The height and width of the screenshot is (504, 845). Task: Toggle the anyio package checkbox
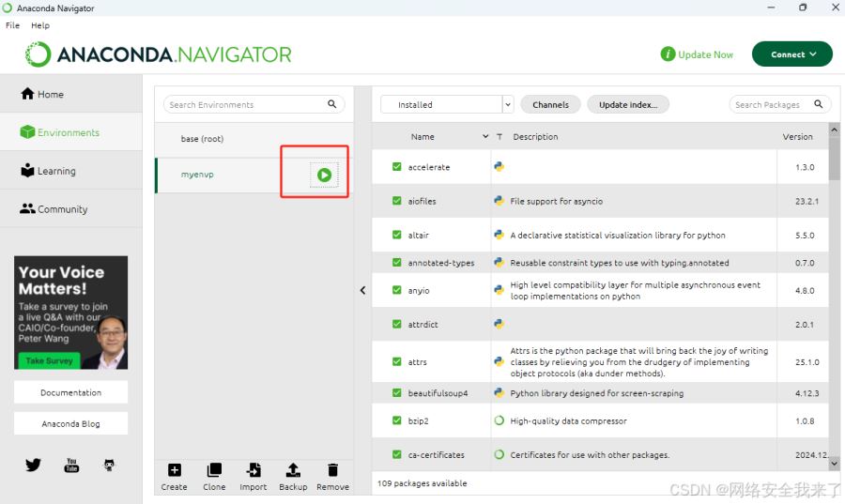(x=396, y=290)
